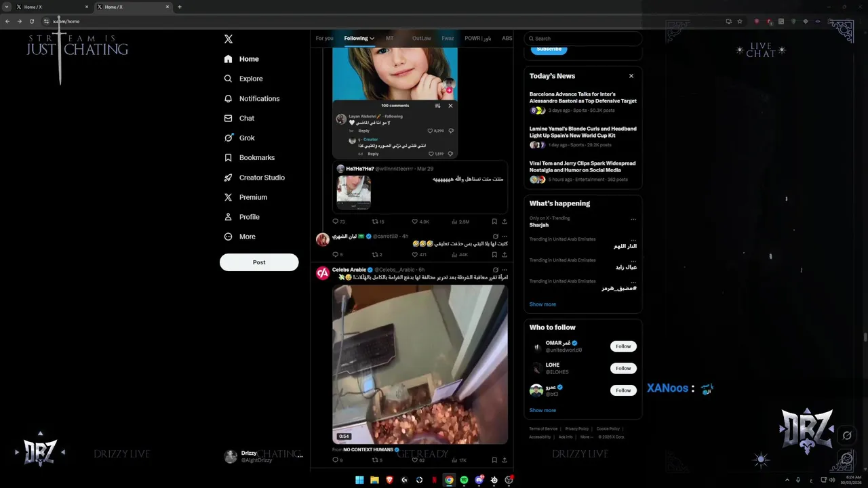Go to Home in the sidebar
Image resolution: width=868 pixels, height=488 pixels.
[x=241, y=59]
